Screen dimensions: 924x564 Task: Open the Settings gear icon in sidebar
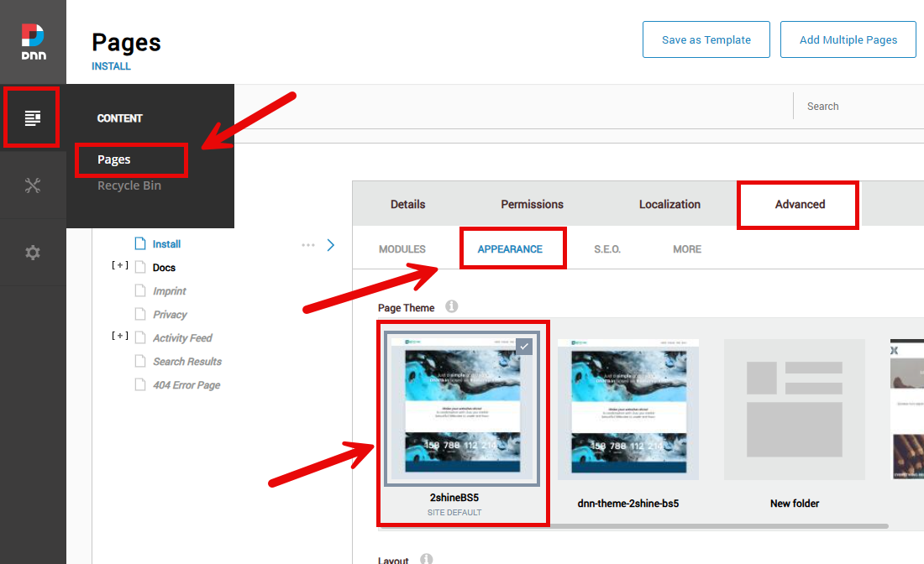(x=33, y=253)
